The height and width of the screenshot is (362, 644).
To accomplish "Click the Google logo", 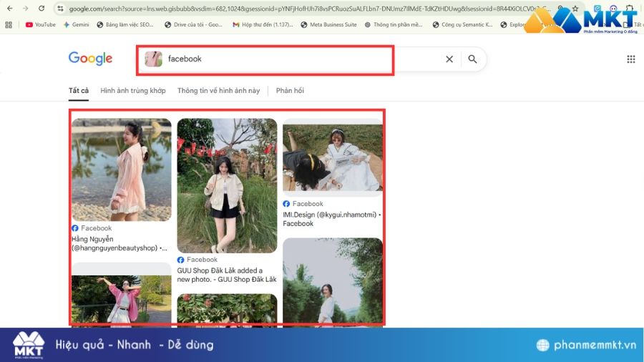I will (90, 59).
